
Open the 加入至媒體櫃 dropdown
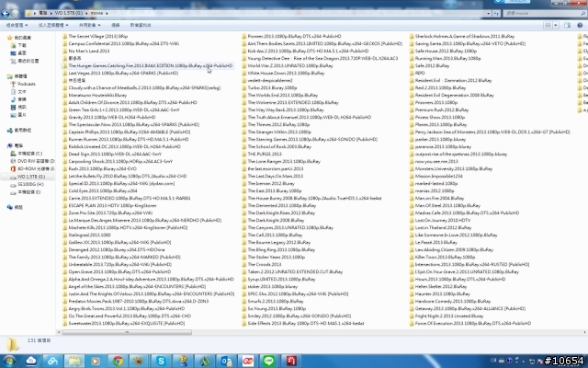[x=53, y=25]
